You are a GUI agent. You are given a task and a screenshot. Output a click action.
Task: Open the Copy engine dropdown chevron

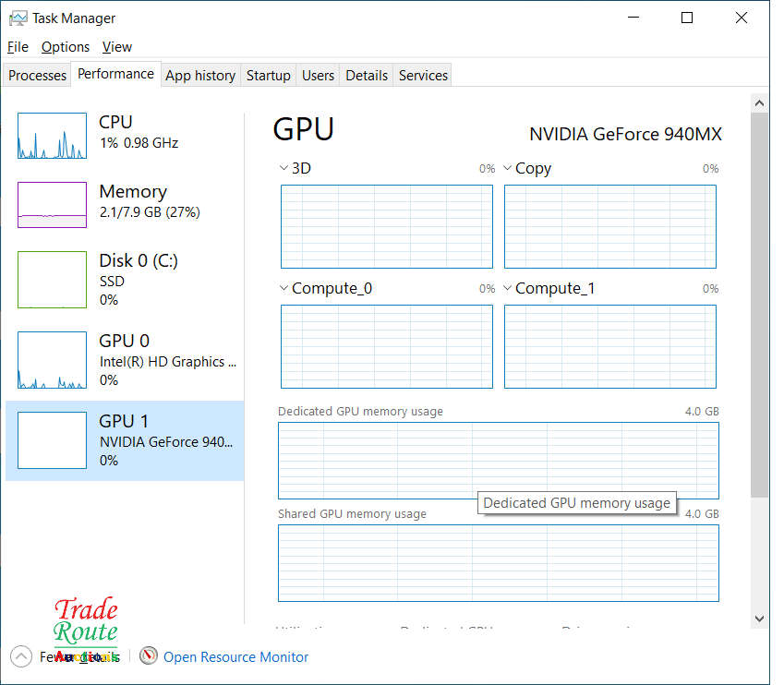click(507, 168)
